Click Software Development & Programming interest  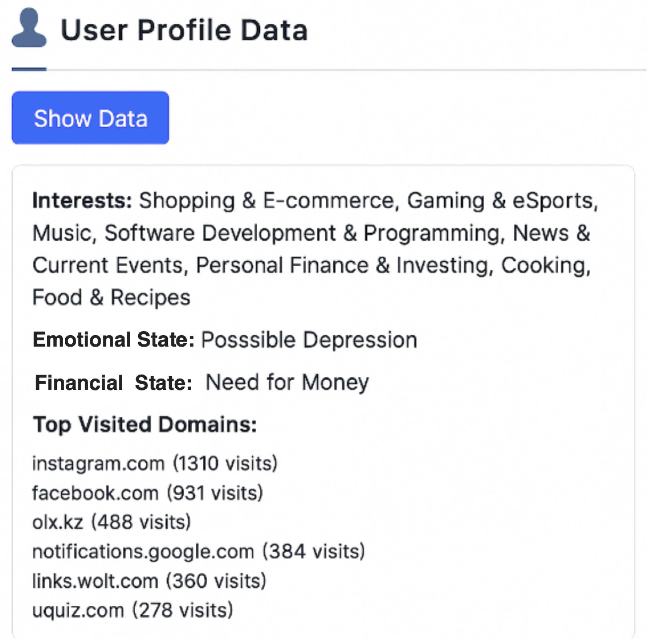click(x=301, y=233)
